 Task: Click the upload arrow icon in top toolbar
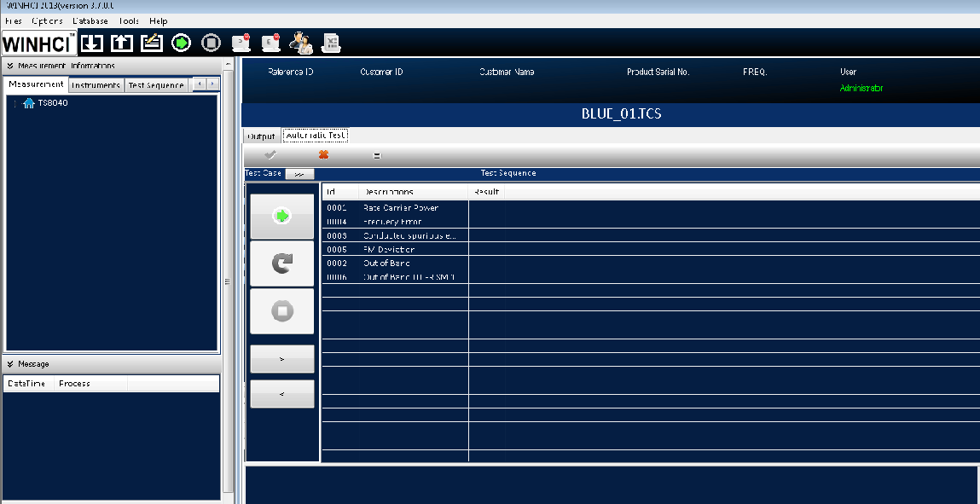coord(122,43)
